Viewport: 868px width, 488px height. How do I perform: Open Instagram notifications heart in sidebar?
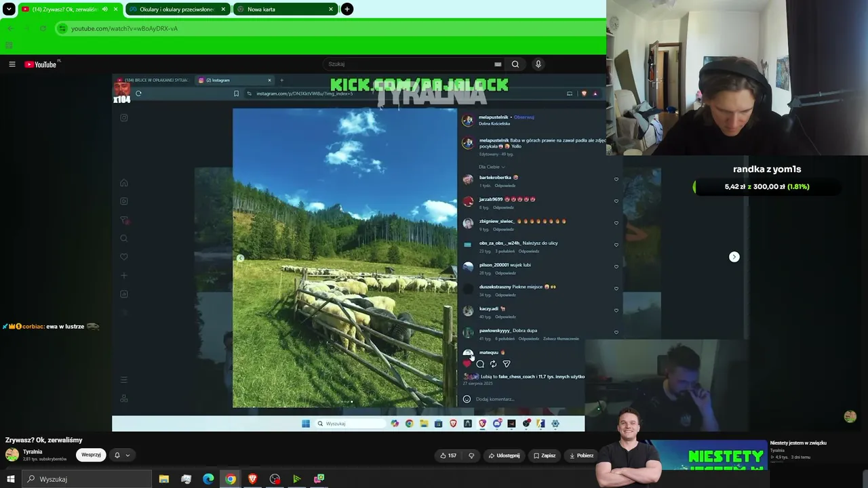(124, 257)
